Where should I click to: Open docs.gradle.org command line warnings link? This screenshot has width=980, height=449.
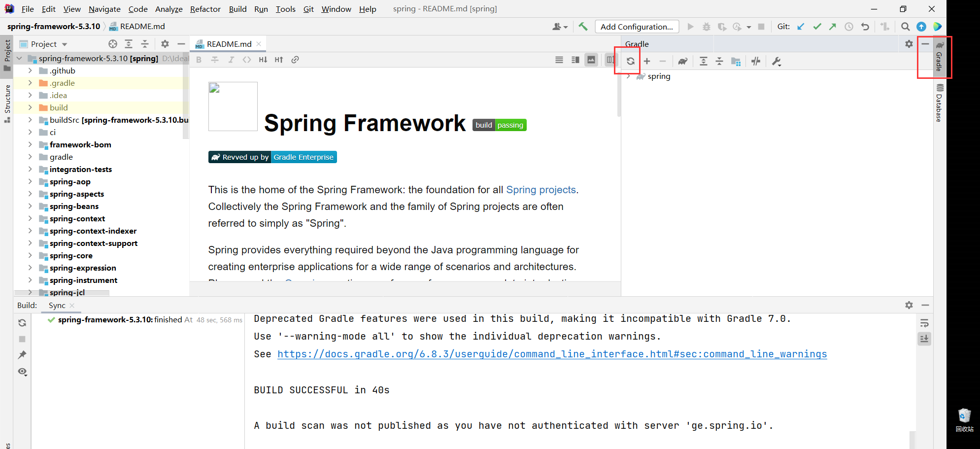coord(552,354)
